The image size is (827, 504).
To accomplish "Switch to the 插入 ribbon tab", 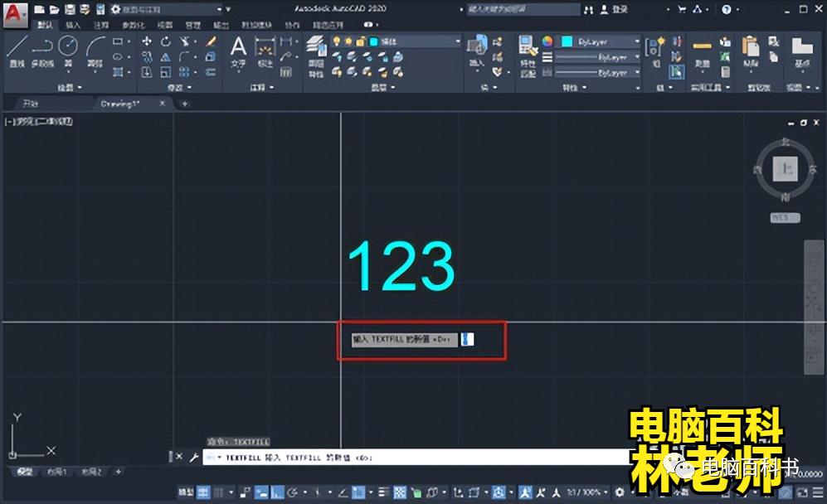I will (x=71, y=25).
